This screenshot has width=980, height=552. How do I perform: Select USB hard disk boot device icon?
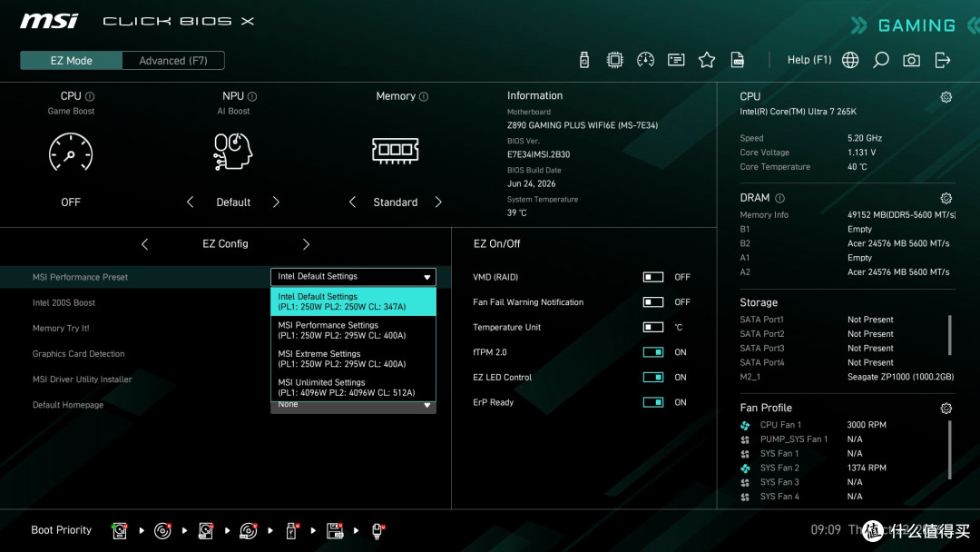[x=206, y=531]
